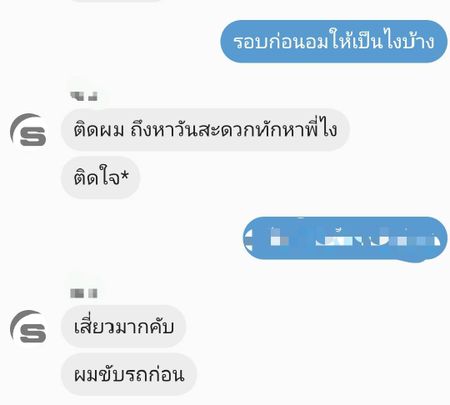Tap the blurred blue outgoing message
The width and height of the screenshot is (450, 405).
click(x=345, y=238)
